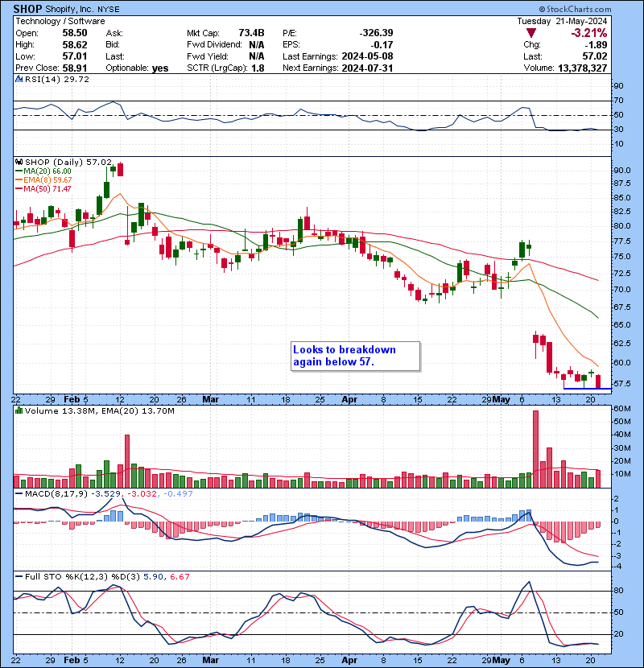Click the SHOP ticker symbol
644x668 pixels.
(x=27, y=9)
